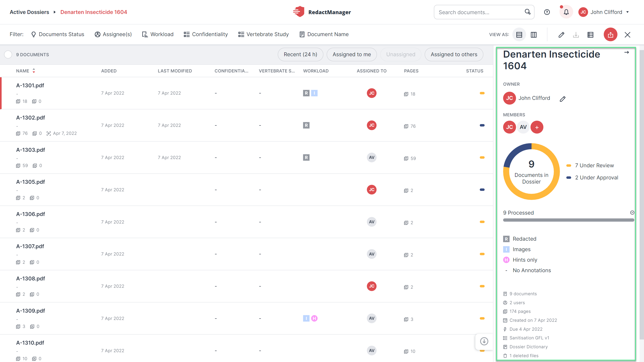Image resolution: width=644 pixels, height=362 pixels.
Task: Click the Added column header
Action: pyautogui.click(x=109, y=71)
